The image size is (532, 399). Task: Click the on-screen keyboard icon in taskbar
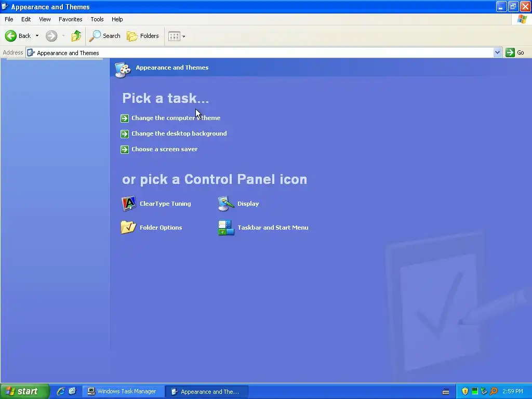point(446,392)
